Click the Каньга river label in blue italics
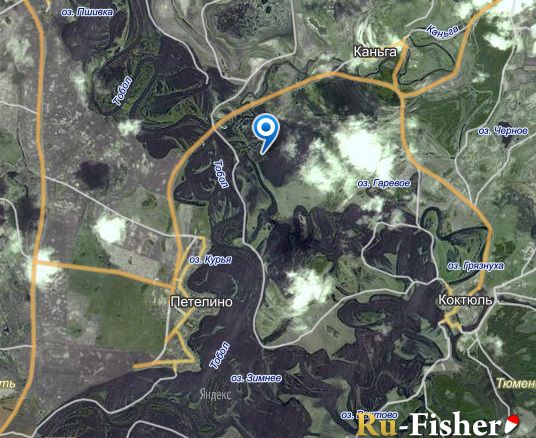The width and height of the screenshot is (536, 438). (442, 32)
